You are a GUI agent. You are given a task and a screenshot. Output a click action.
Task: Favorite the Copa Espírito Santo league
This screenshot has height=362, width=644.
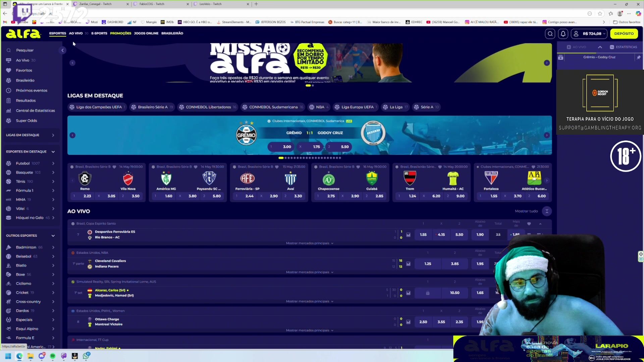529,224
